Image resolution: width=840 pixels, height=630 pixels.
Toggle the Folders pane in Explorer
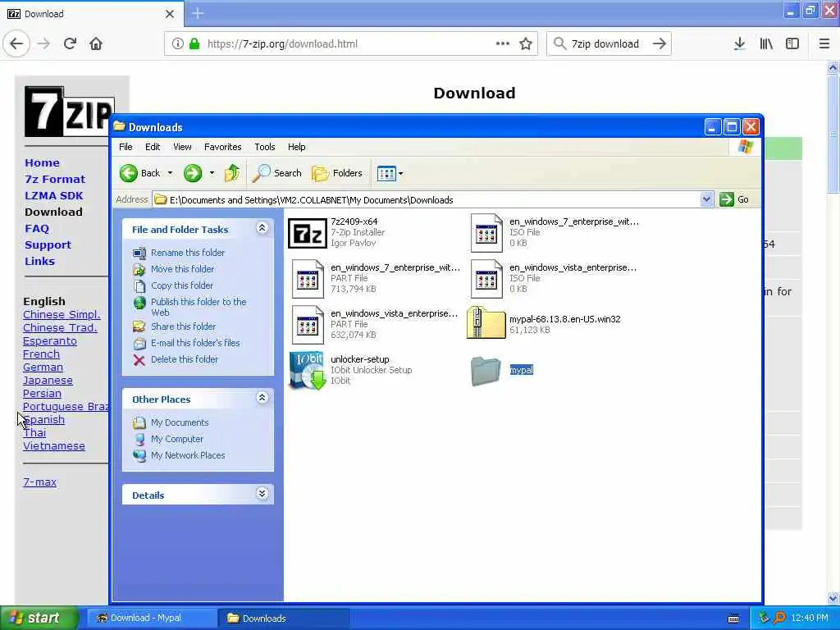click(337, 173)
